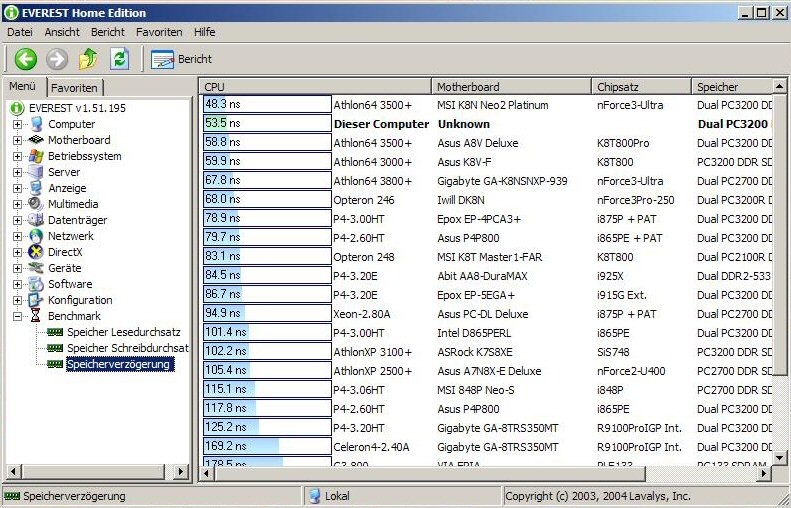This screenshot has width=791, height=508.
Task: Expand the Datenträger tree node
Action: [18, 220]
